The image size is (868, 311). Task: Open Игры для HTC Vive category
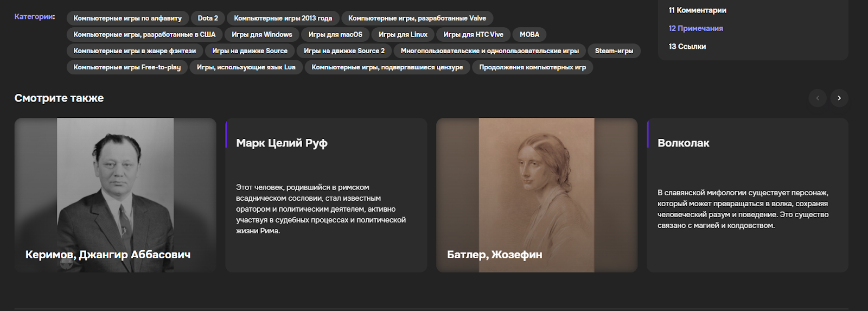click(473, 35)
